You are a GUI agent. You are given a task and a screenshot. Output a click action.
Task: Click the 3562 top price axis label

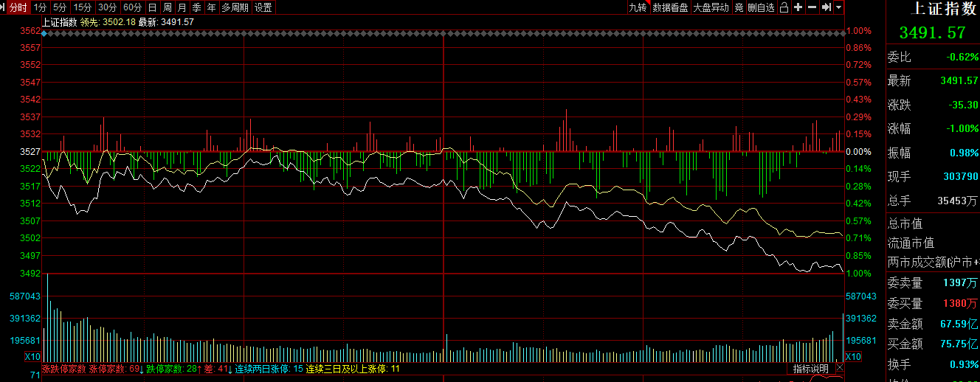point(30,31)
